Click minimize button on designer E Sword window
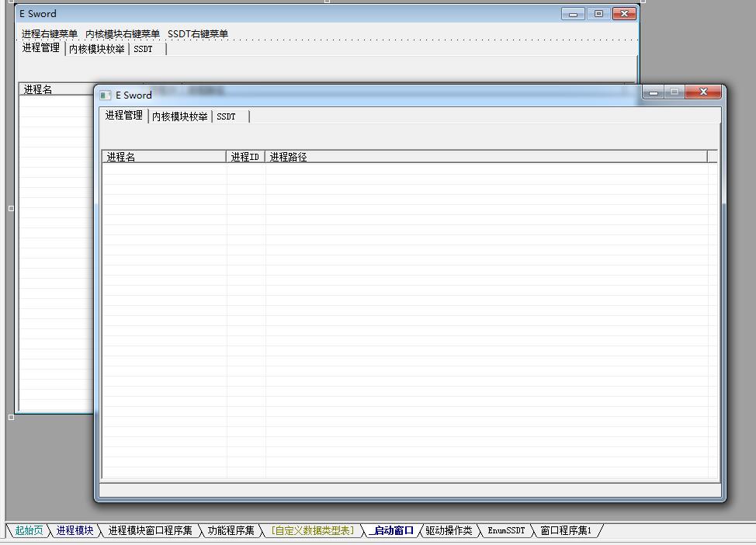The image size is (756, 545). pos(573,13)
